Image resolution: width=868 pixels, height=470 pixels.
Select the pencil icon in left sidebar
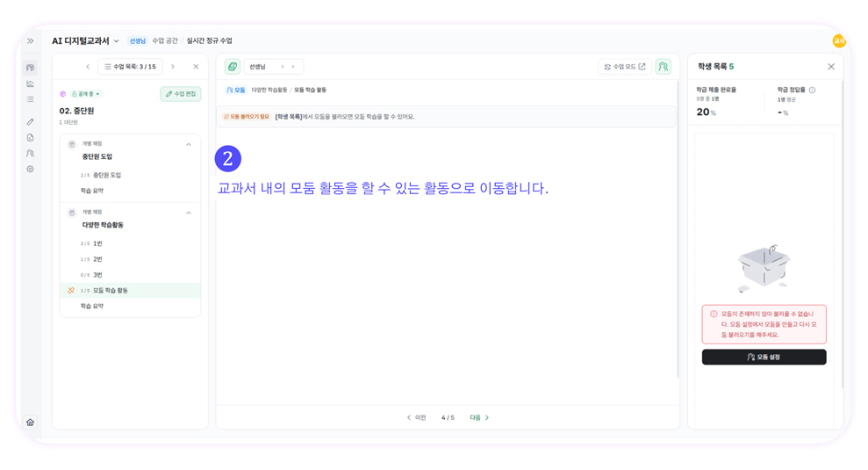point(31,121)
